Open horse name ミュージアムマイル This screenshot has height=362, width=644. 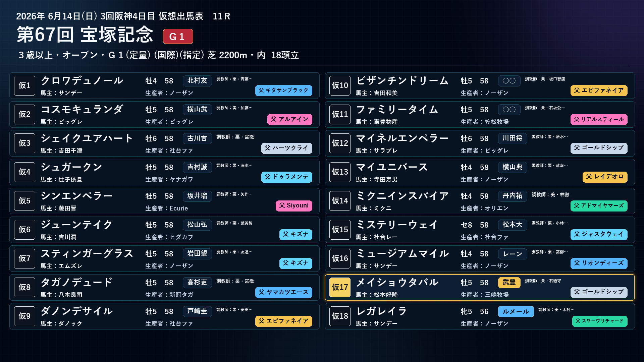[x=402, y=253]
